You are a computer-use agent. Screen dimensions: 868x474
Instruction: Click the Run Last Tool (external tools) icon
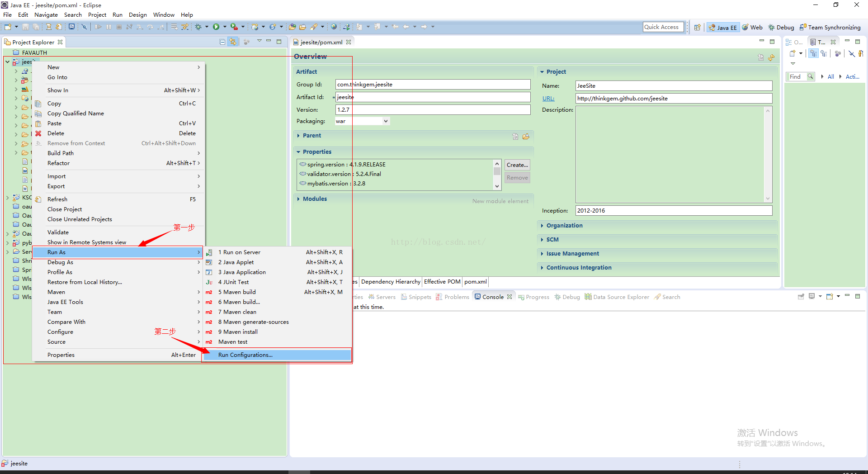234,27
